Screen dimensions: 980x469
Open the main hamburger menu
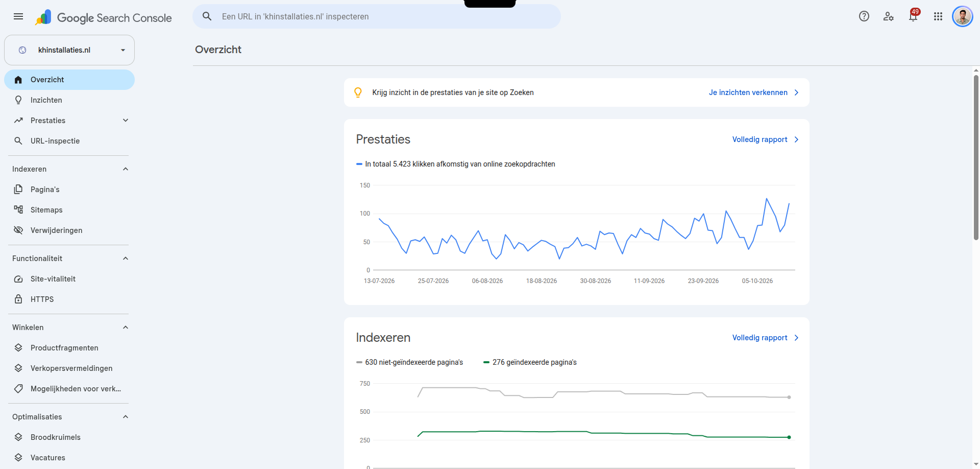[18, 16]
